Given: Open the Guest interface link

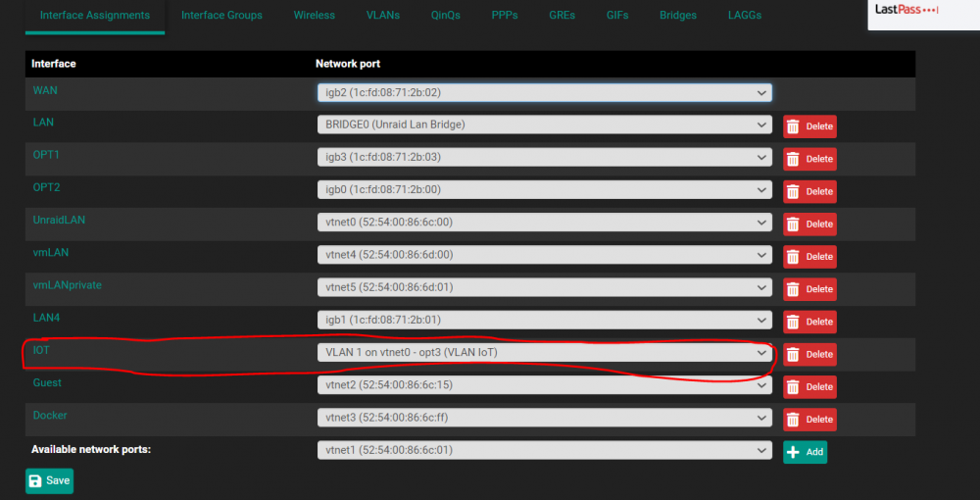Looking at the screenshot, I should [47, 382].
